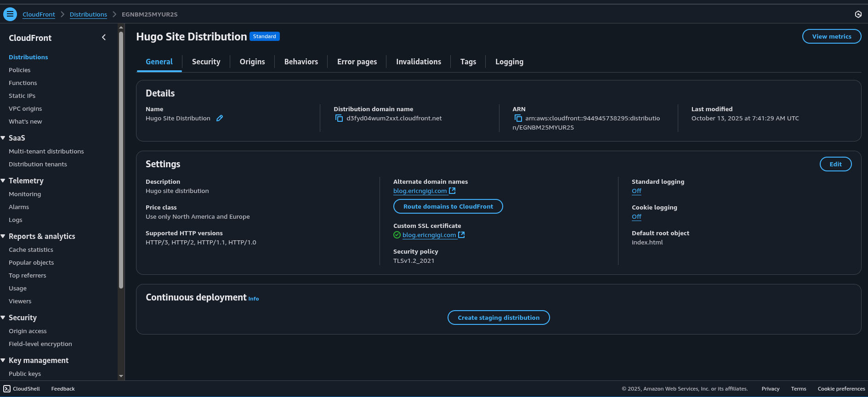The width and height of the screenshot is (868, 397).
Task: Open the Logging tab
Action: coord(509,62)
